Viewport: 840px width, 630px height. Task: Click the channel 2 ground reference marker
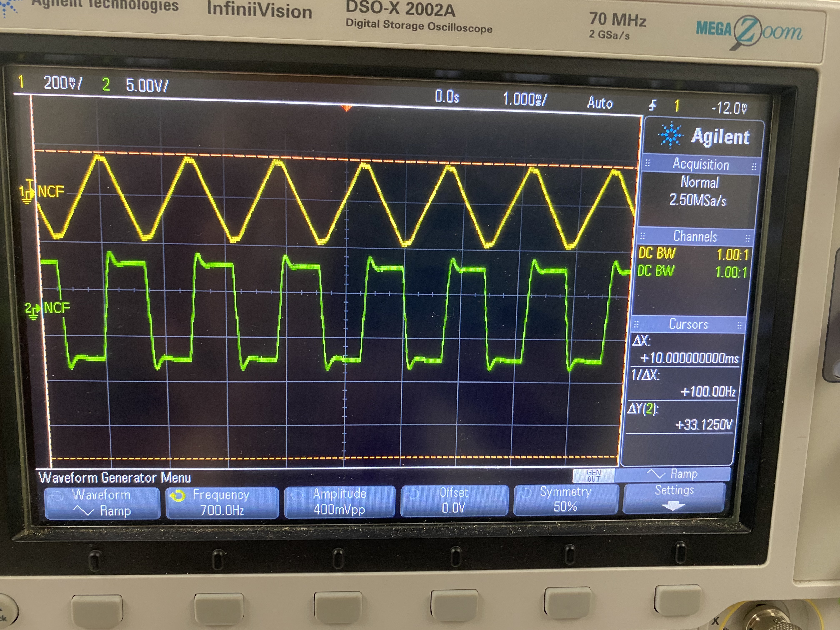33,310
